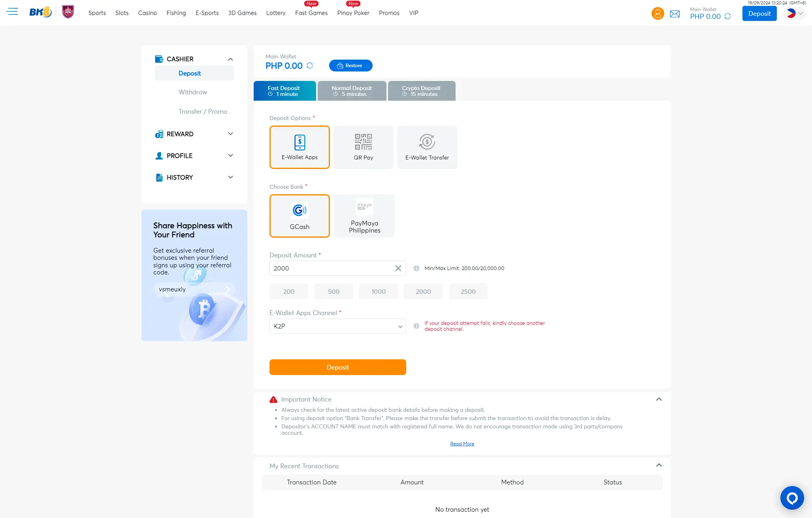Image resolution: width=812 pixels, height=518 pixels.
Task: Click the user profile avatar icon
Action: click(658, 14)
